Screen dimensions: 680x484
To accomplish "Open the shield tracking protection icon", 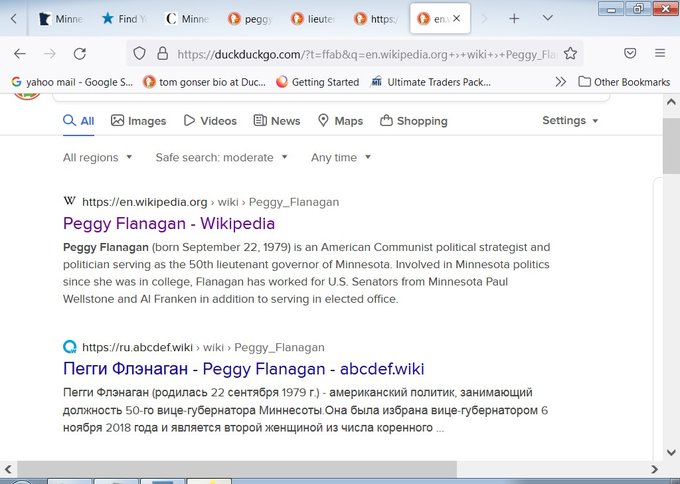I will 139,54.
